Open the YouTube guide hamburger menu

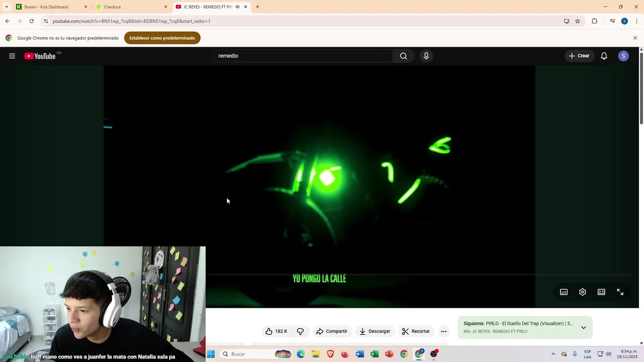pyautogui.click(x=12, y=56)
